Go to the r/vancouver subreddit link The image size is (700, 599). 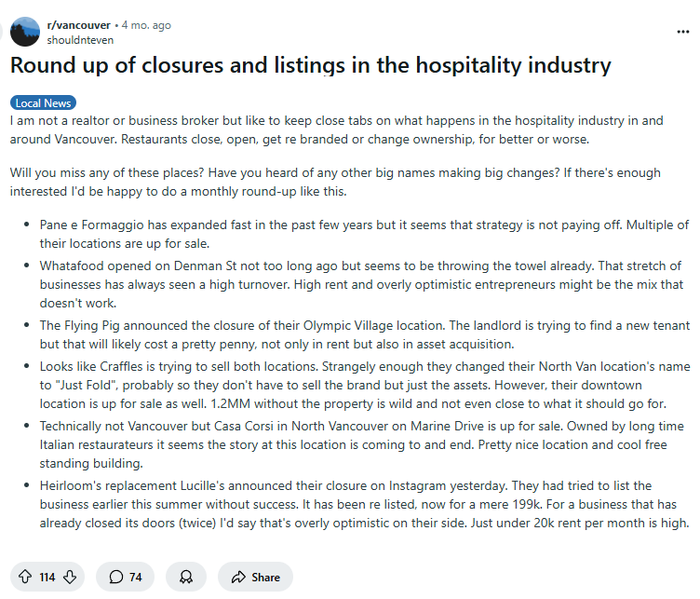(x=78, y=25)
